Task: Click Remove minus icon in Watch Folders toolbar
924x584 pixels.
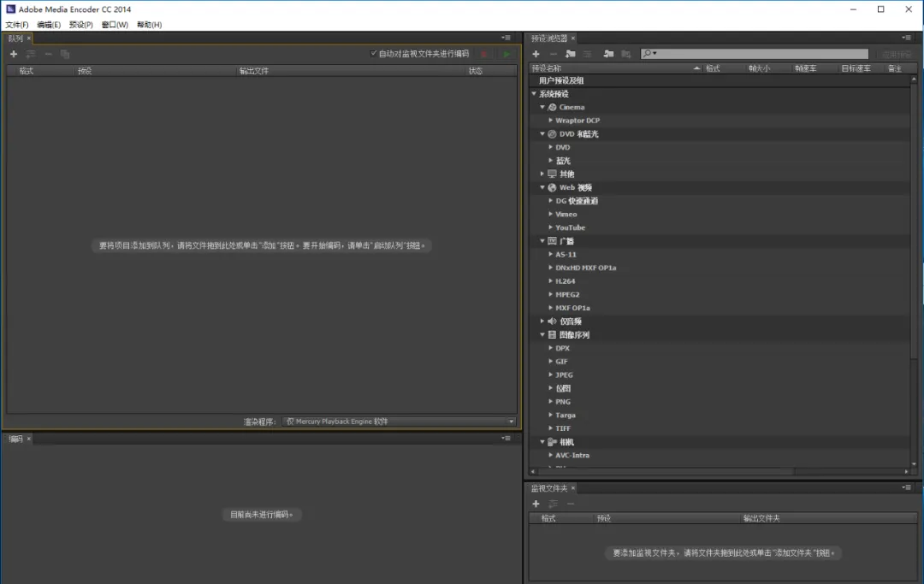Action: (x=571, y=504)
